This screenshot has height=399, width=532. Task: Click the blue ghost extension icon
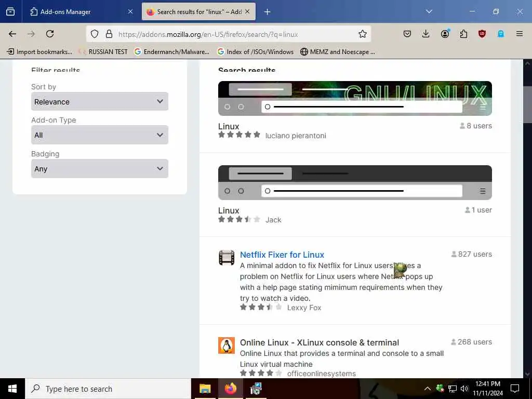click(x=501, y=34)
